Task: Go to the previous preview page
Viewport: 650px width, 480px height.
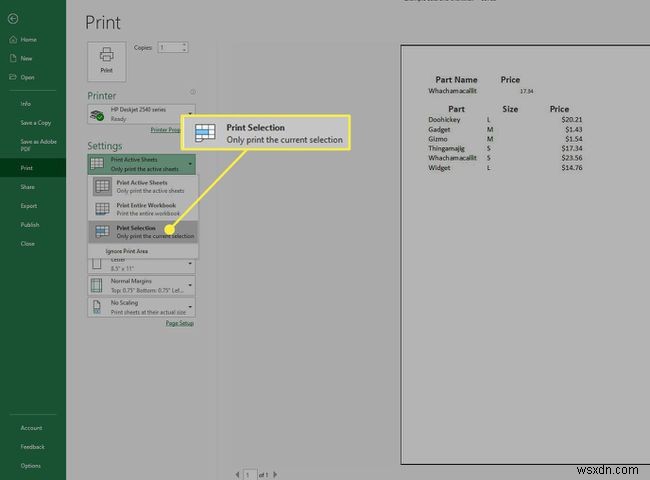Action: click(237, 475)
